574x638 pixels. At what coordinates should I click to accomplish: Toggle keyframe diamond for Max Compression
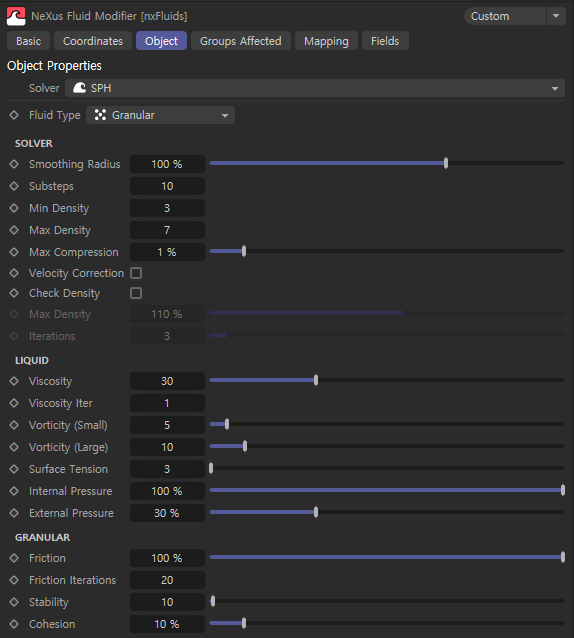tap(14, 252)
